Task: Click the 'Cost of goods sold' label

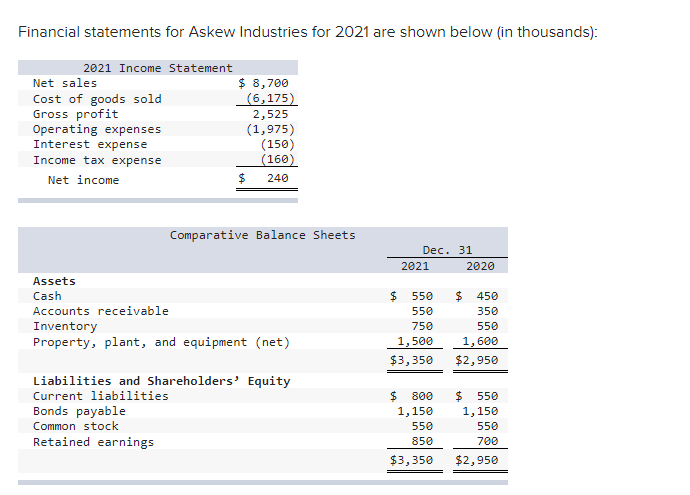Action: click(x=97, y=99)
